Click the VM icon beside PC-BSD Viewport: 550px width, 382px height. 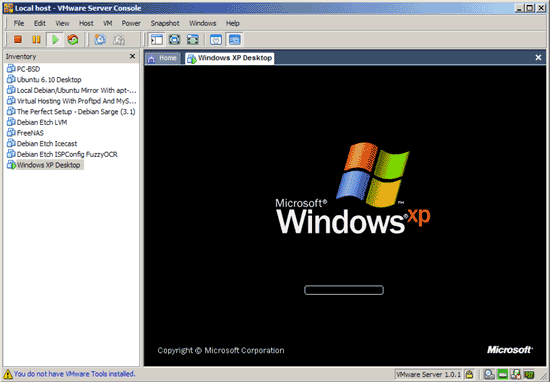click(x=11, y=68)
